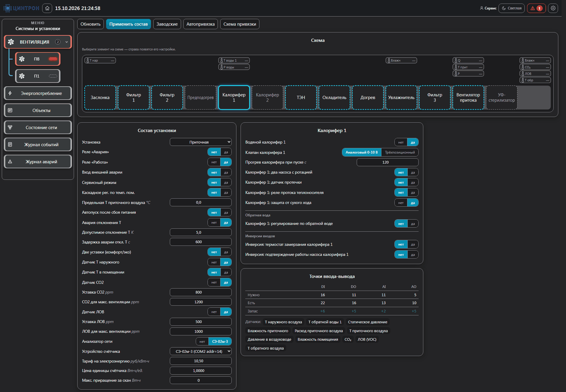The image size is (566, 392).
Task: Click the Прогрев калорифера field with 120
Action: (387, 162)
